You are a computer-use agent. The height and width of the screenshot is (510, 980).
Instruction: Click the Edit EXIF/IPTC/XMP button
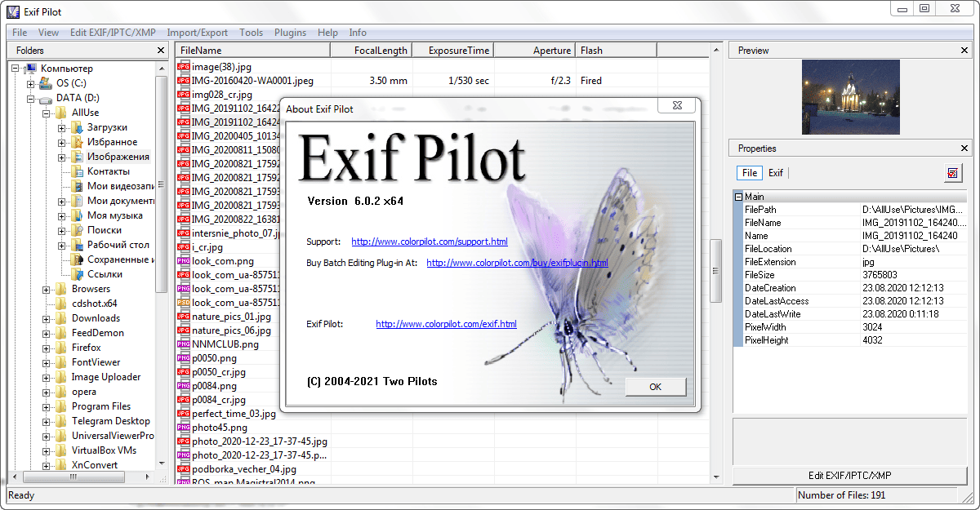pyautogui.click(x=850, y=475)
